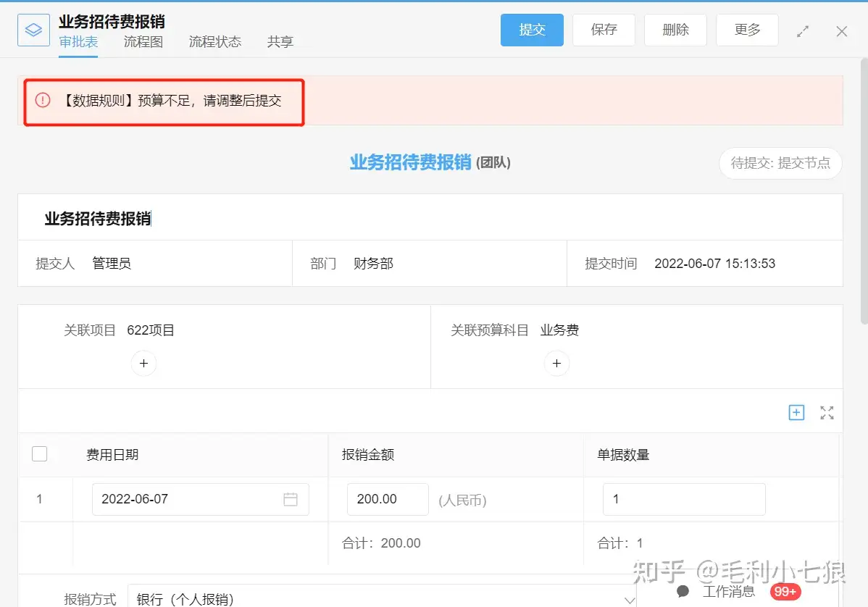Screen dimensions: 868x607
Task: Click the 费用日期 date field 2022-06-07
Action: point(201,499)
